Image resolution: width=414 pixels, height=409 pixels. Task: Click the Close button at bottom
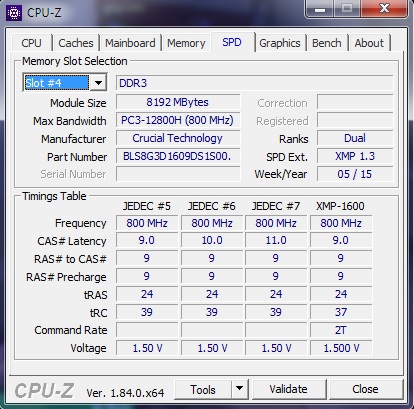coord(365,389)
